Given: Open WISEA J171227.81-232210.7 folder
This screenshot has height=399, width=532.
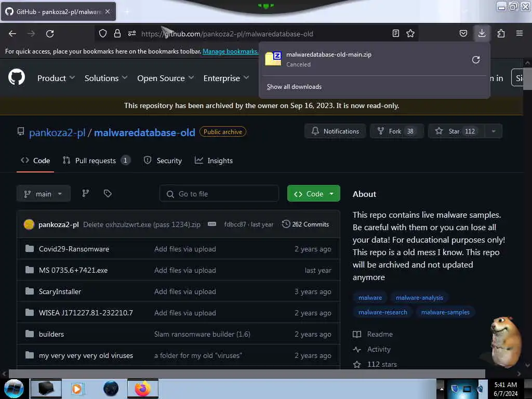Looking at the screenshot, I should tap(86, 313).
